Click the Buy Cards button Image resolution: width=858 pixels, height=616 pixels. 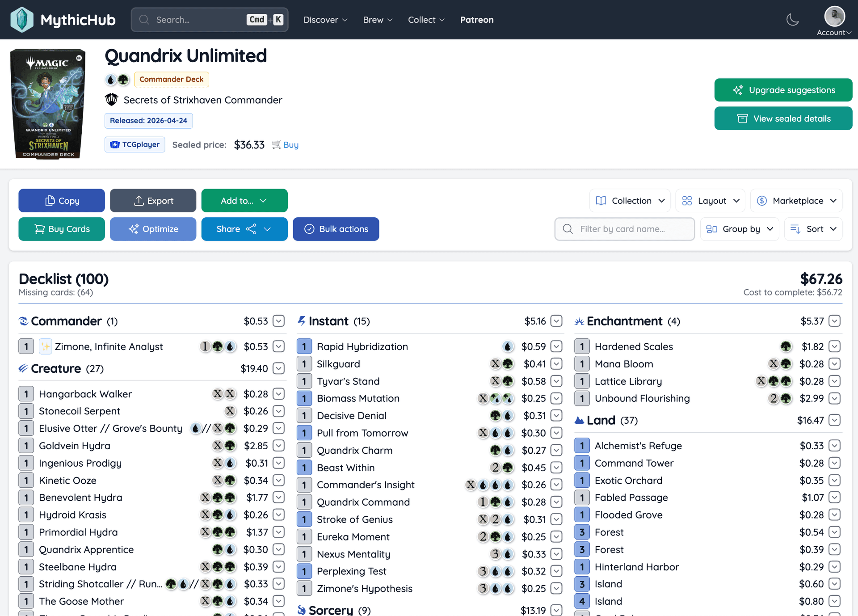point(62,229)
